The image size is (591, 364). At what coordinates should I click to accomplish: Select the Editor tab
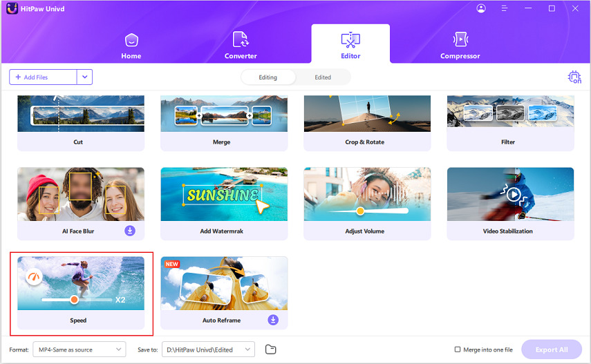tap(350, 44)
